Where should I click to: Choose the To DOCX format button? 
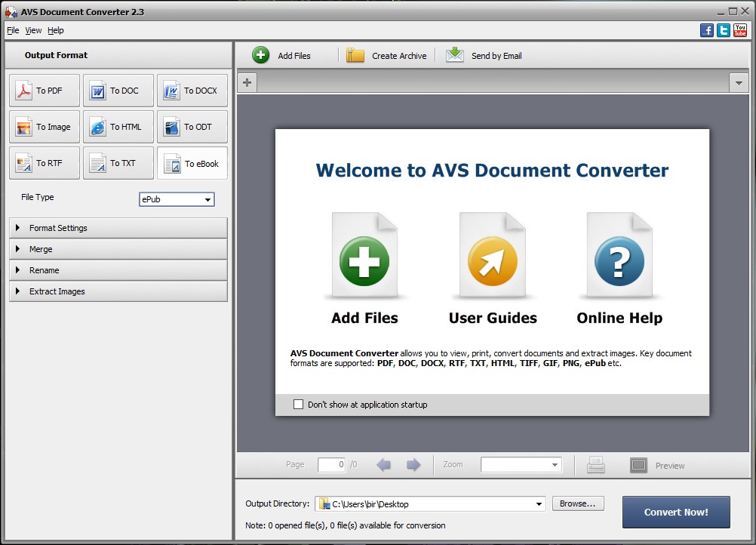point(192,91)
